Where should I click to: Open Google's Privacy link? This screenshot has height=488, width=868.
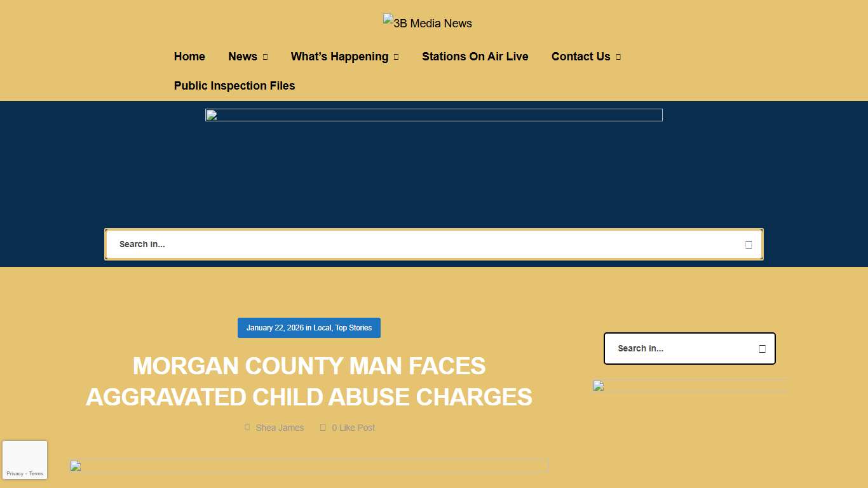15,473
